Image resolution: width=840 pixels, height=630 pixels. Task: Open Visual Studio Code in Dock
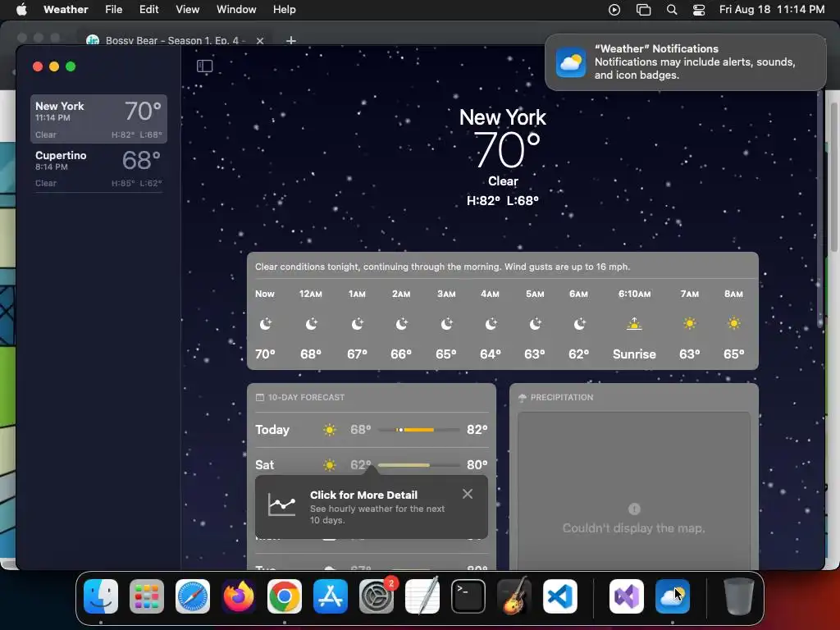tap(560, 596)
